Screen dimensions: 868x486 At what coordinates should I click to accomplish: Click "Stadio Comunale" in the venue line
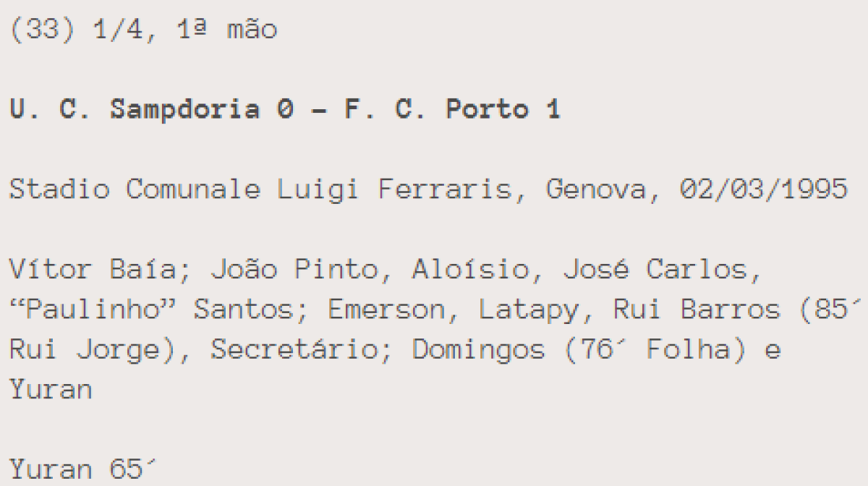(135, 190)
